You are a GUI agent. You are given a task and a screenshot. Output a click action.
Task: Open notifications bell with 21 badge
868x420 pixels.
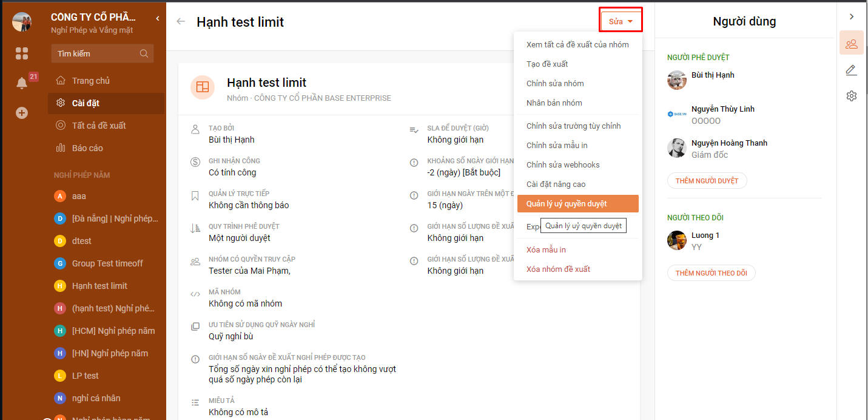point(22,83)
